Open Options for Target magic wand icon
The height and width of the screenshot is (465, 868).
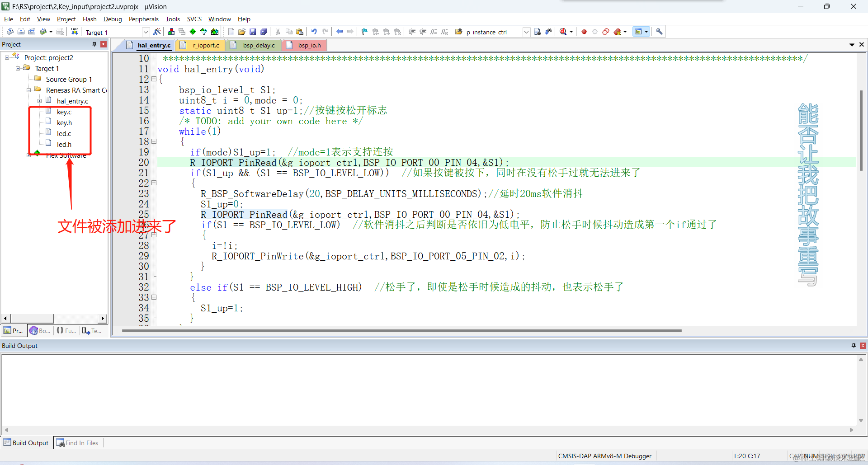(157, 32)
